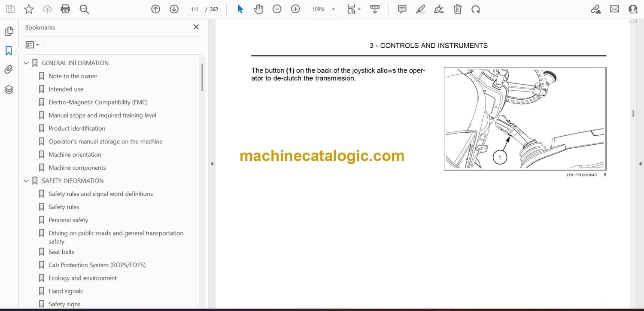Screen dimensions: 644x311
Task: Collapse the SAFETY INFORMATION bookmark section
Action: tap(26, 181)
